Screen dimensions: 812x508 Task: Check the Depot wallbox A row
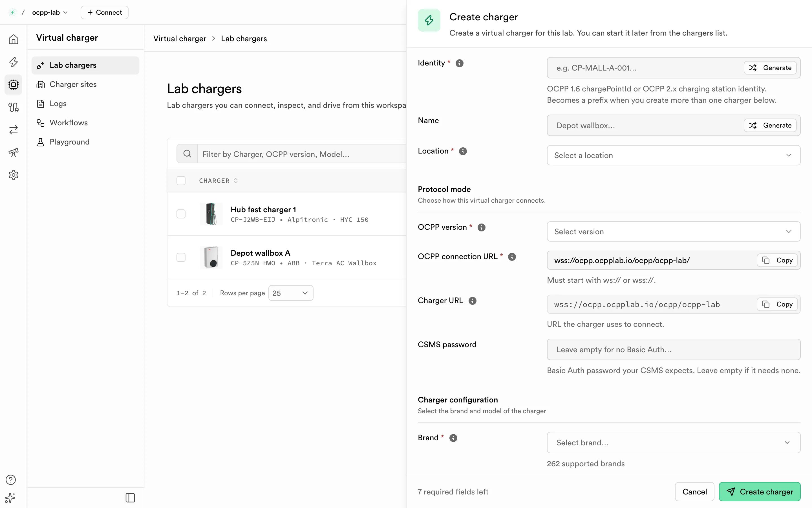pos(181,257)
